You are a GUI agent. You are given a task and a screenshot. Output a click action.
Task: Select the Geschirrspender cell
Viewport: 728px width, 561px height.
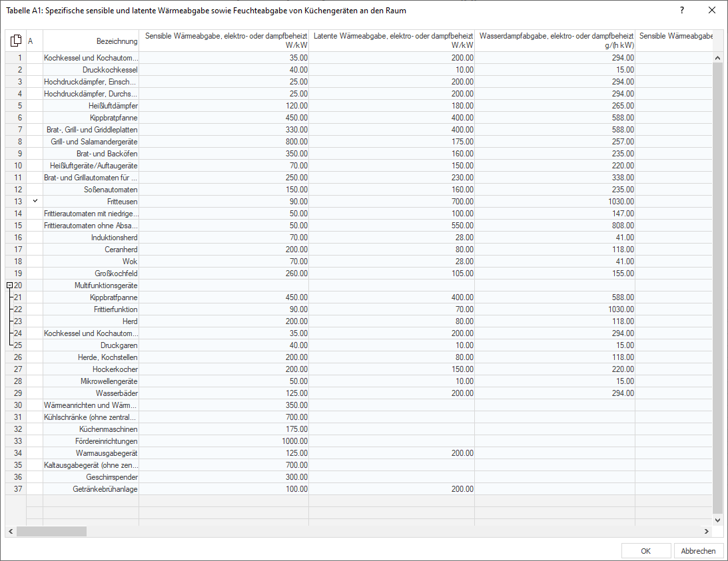pos(91,477)
